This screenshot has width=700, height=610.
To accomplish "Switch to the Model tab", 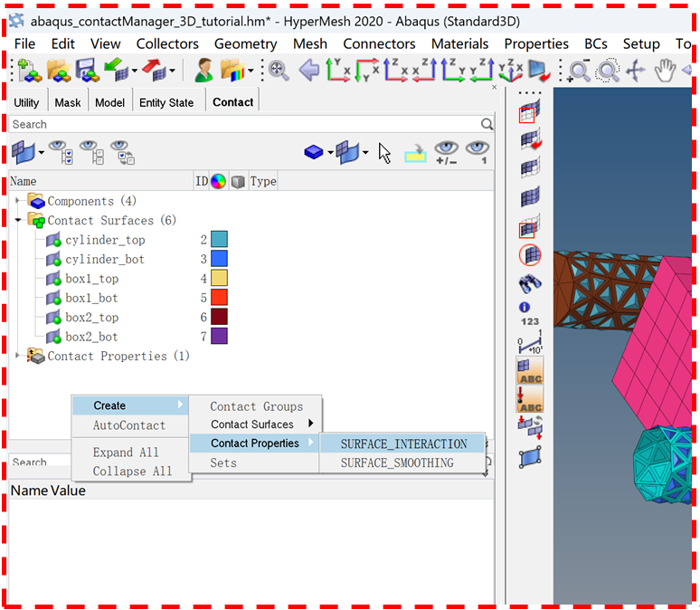I will coord(109,103).
